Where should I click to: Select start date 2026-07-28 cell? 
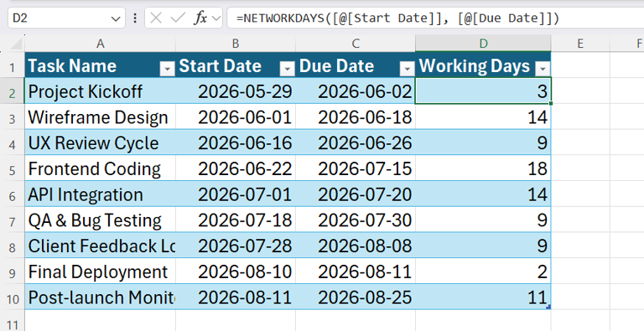(x=236, y=246)
